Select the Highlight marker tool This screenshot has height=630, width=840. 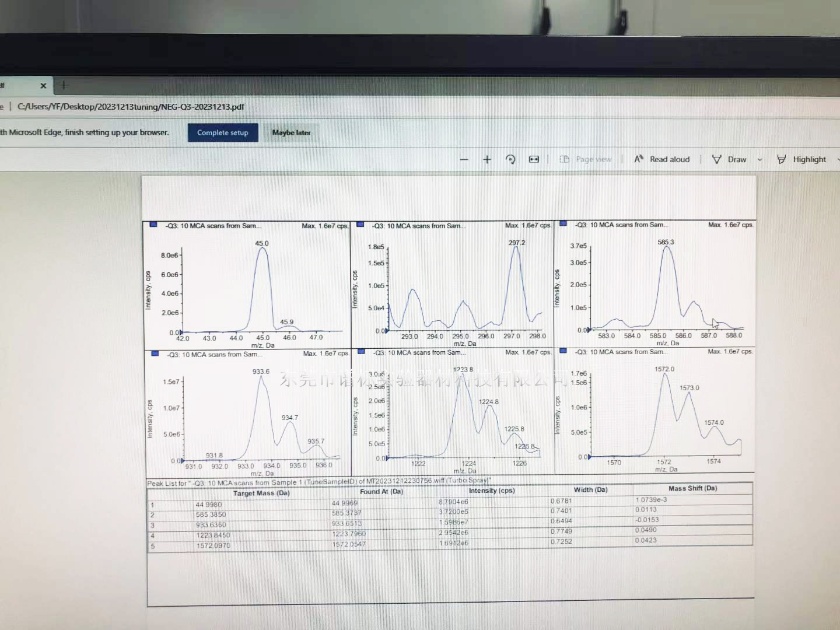801,159
